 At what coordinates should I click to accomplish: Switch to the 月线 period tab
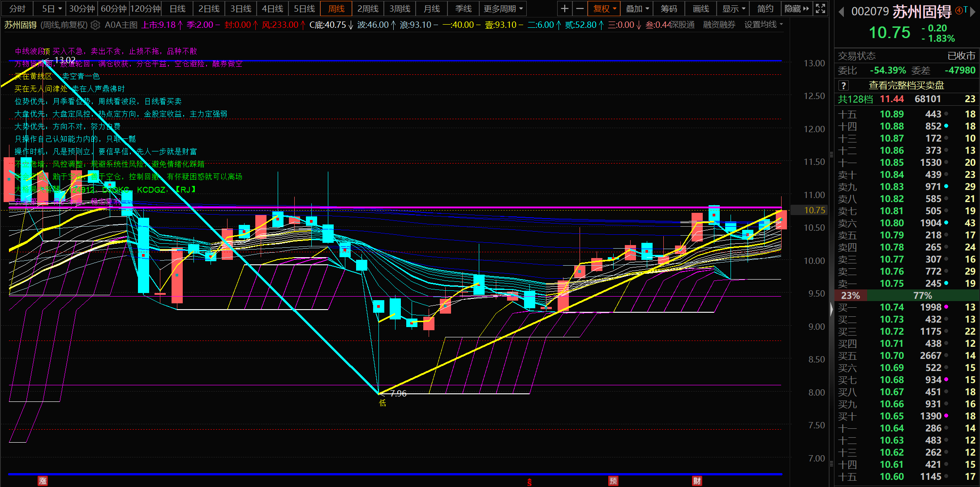431,9
